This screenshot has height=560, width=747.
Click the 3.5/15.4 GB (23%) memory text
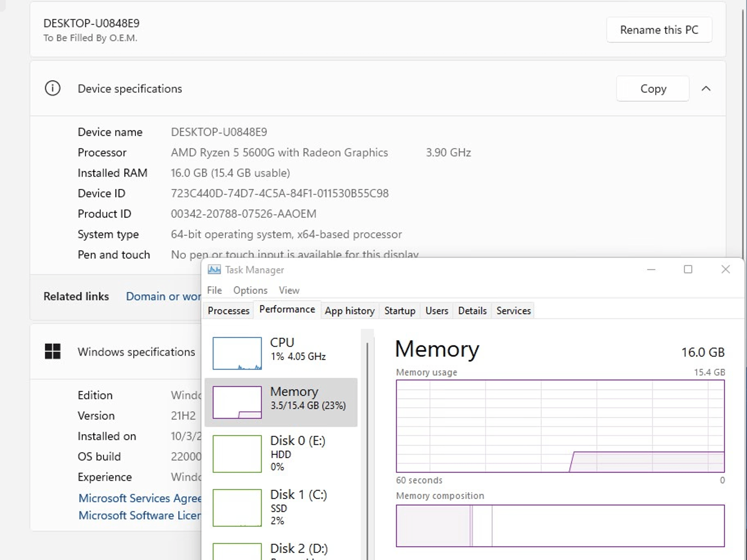point(308,405)
